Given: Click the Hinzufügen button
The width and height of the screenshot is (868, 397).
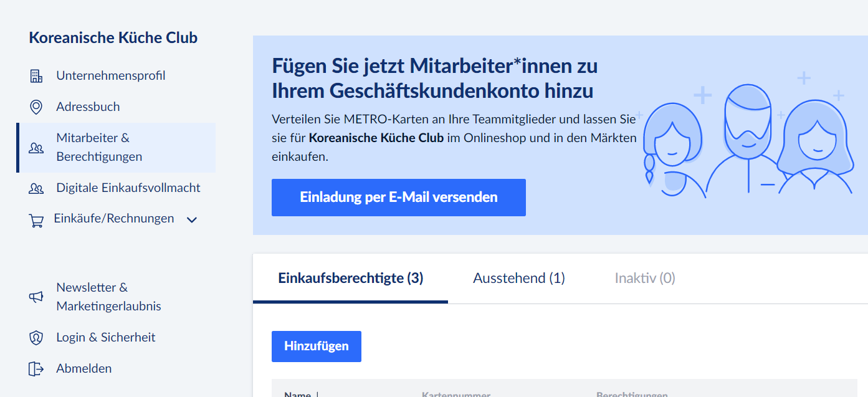Looking at the screenshot, I should 317,347.
